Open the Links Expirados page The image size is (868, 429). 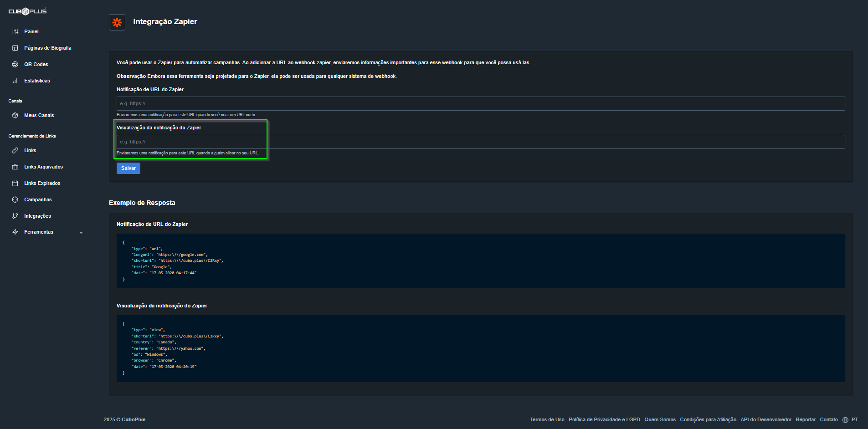click(42, 183)
